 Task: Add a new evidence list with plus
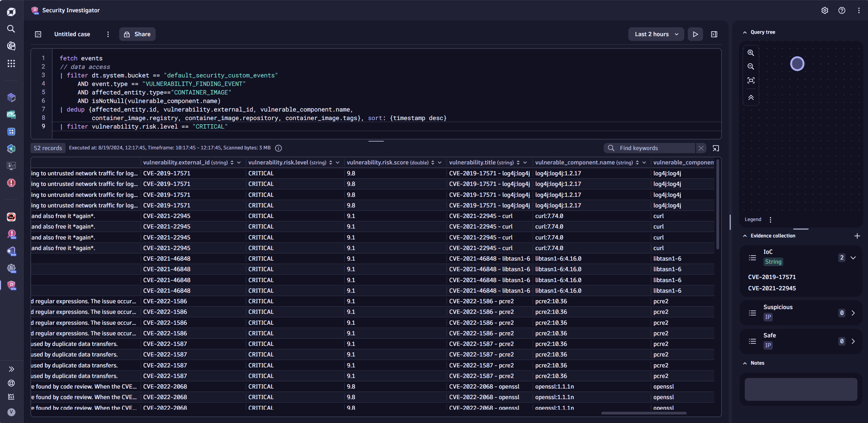point(857,236)
